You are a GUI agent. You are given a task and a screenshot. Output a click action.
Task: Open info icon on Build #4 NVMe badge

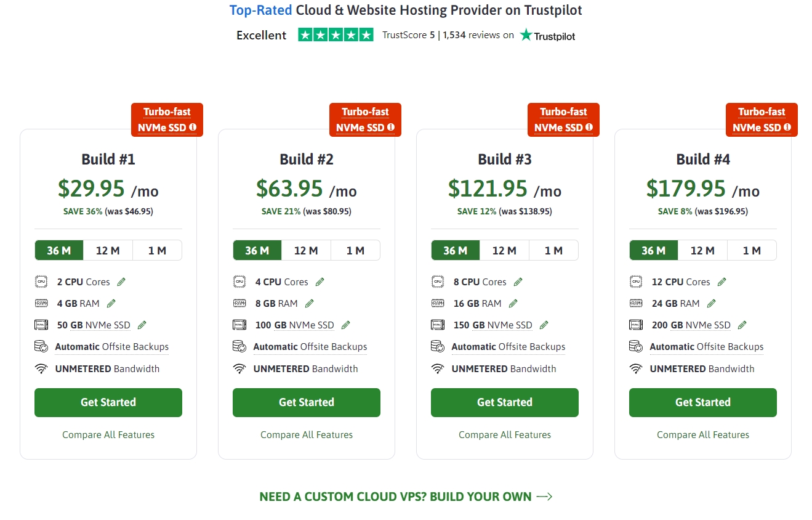pos(787,128)
